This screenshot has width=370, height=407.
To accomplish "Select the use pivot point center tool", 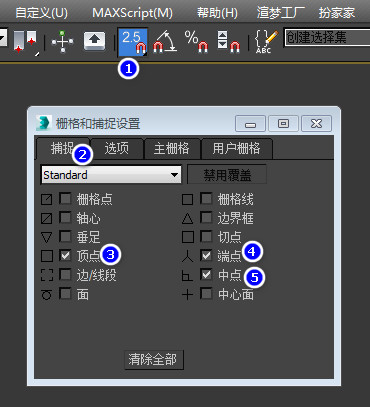I will (25, 42).
